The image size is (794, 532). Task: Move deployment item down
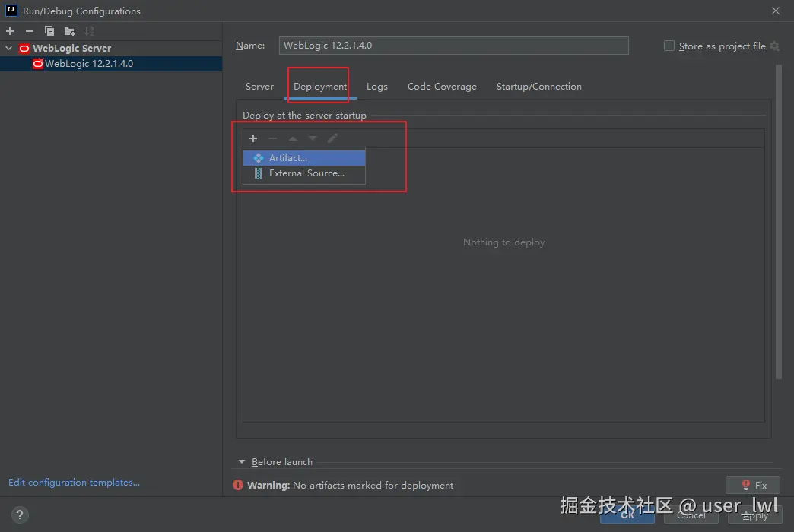point(313,138)
